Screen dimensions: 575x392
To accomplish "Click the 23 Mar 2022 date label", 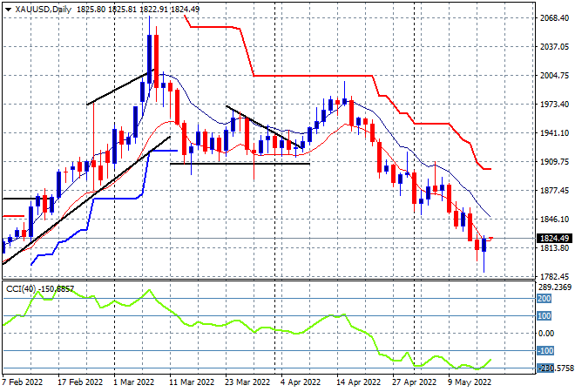I will 247,382.
